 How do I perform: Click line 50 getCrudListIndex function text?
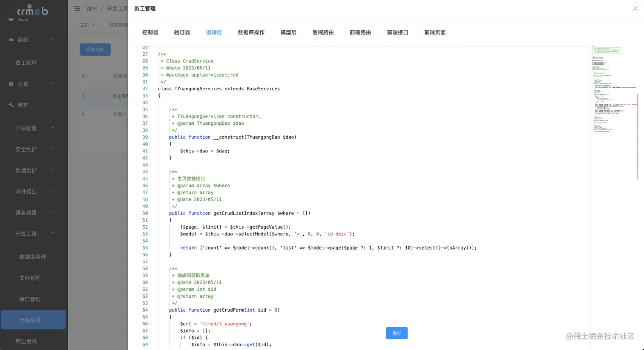point(240,213)
